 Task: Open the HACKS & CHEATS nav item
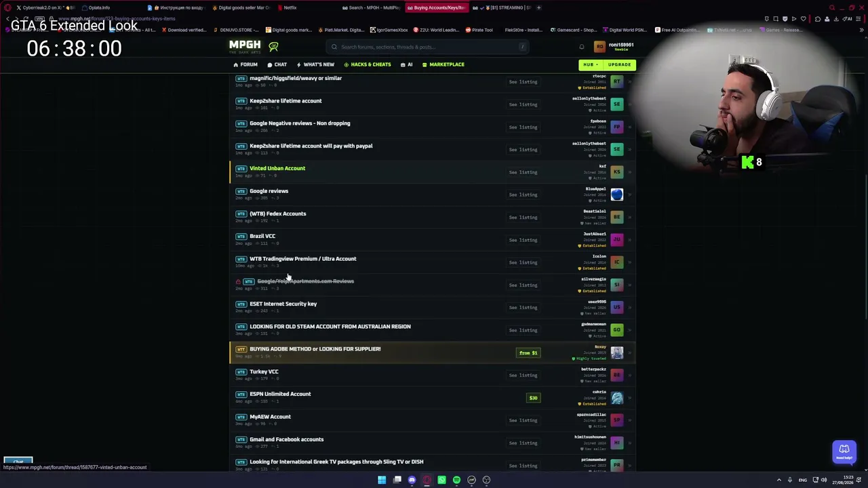[367, 65]
